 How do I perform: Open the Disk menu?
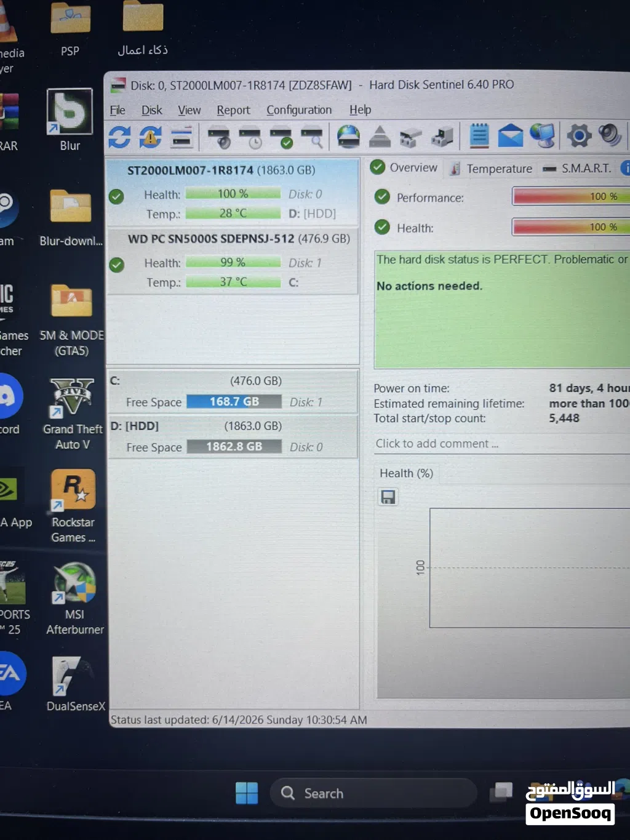[152, 110]
